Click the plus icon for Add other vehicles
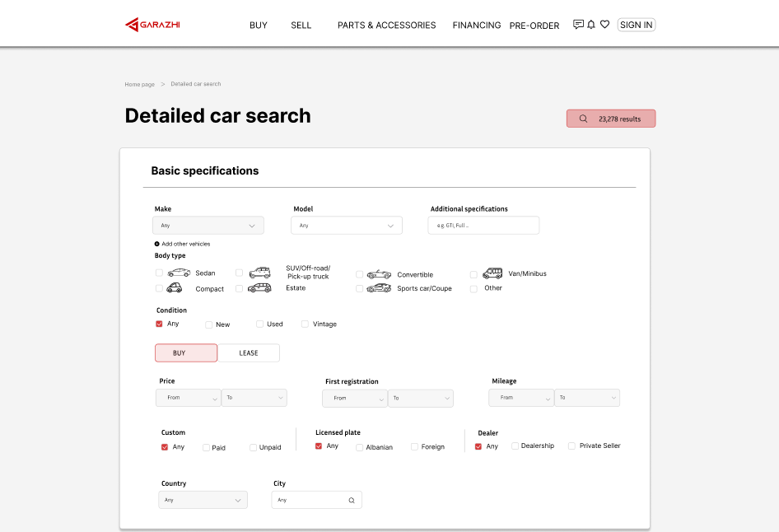The height and width of the screenshot is (532, 779). (x=157, y=244)
